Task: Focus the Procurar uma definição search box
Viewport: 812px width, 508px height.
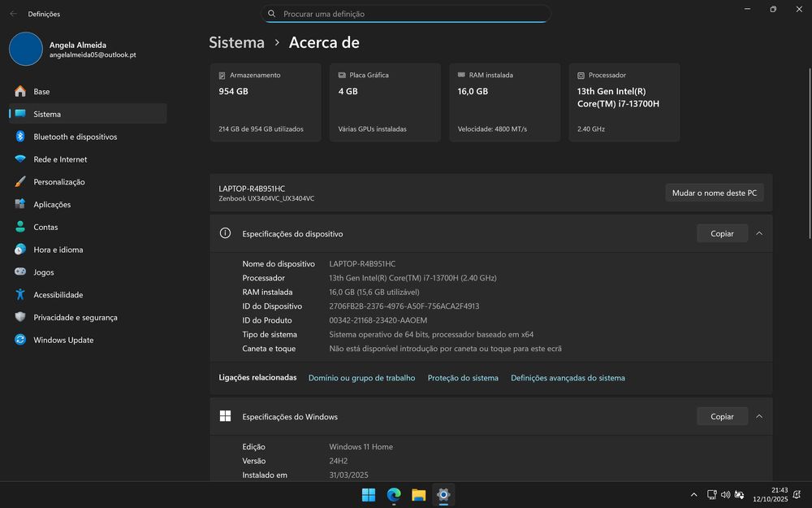Action: (x=406, y=14)
